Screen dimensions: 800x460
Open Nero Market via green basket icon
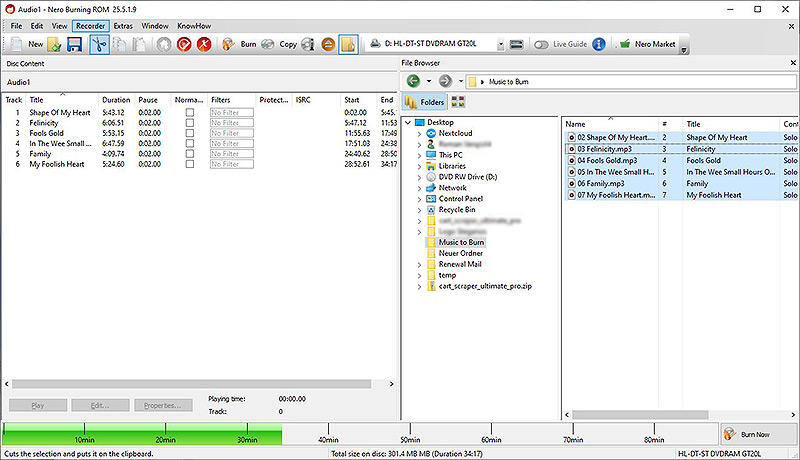[x=625, y=44]
